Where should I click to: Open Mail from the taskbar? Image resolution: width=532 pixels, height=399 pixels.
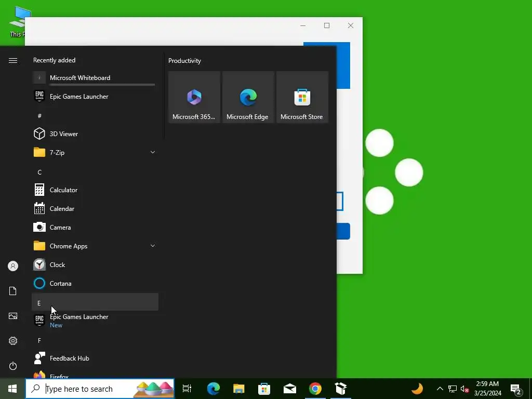(x=290, y=389)
